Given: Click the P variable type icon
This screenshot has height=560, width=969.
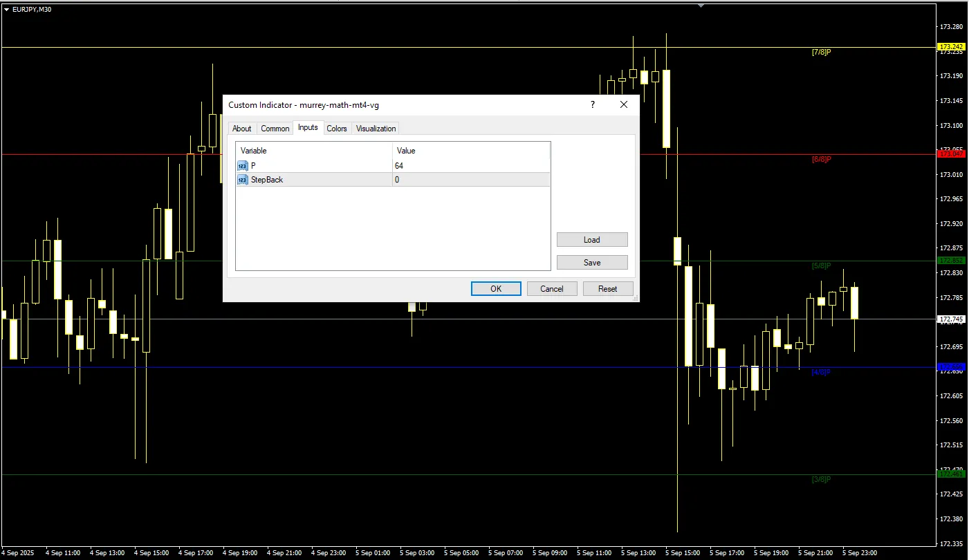Looking at the screenshot, I should tap(242, 166).
